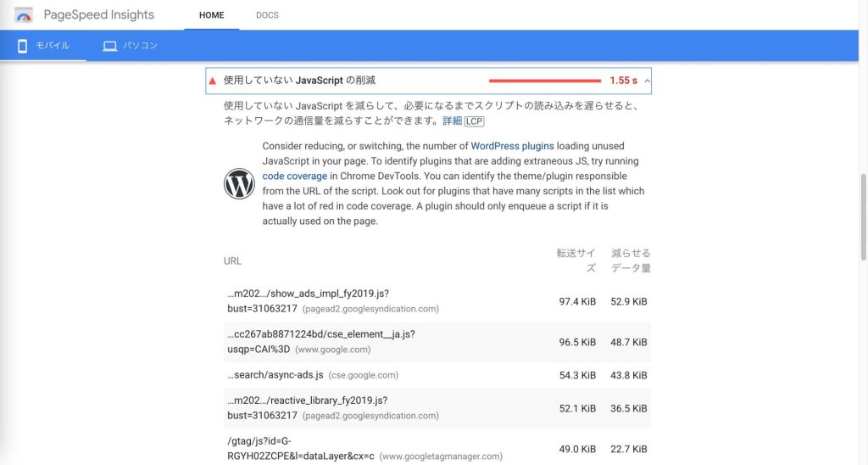Click the 転送サイズ column header

coord(576,261)
